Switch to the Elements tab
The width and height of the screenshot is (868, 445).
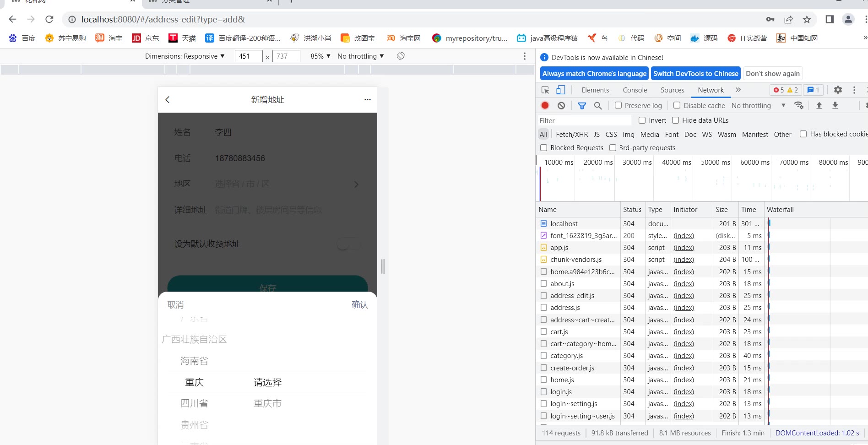(595, 90)
